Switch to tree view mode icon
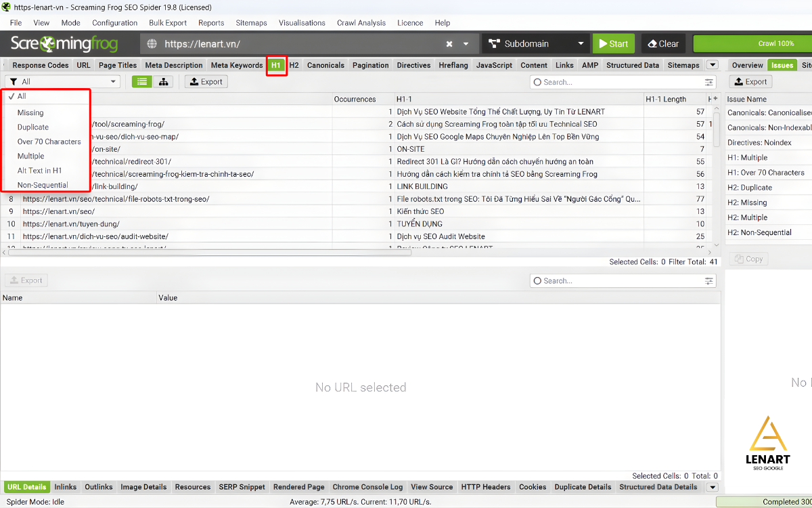This screenshot has width=812, height=508. (x=163, y=82)
